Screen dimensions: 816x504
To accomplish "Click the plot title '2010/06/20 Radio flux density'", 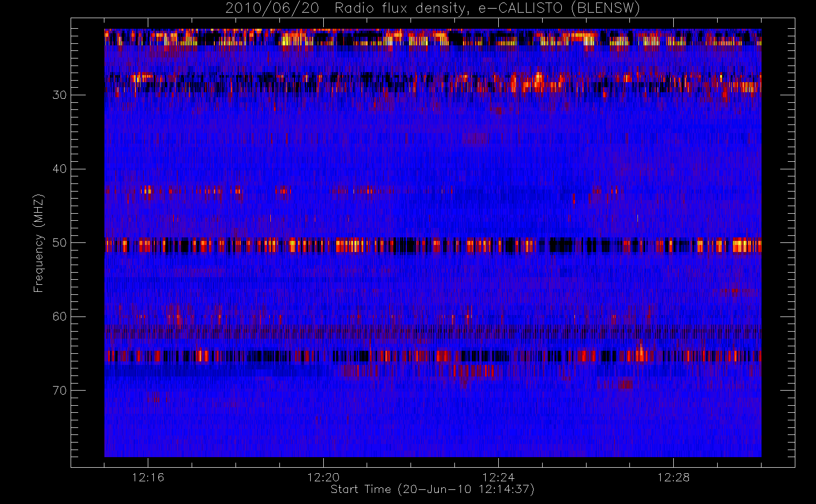I will tap(433, 9).
